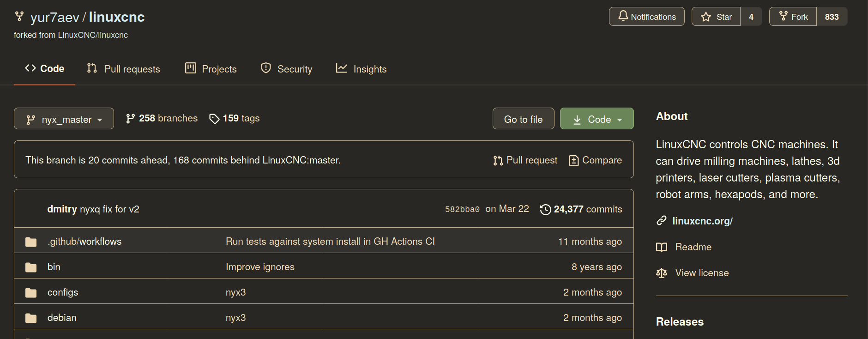Click the link chain icon beside linuxcnc.org/
The image size is (868, 339).
pos(662,221)
